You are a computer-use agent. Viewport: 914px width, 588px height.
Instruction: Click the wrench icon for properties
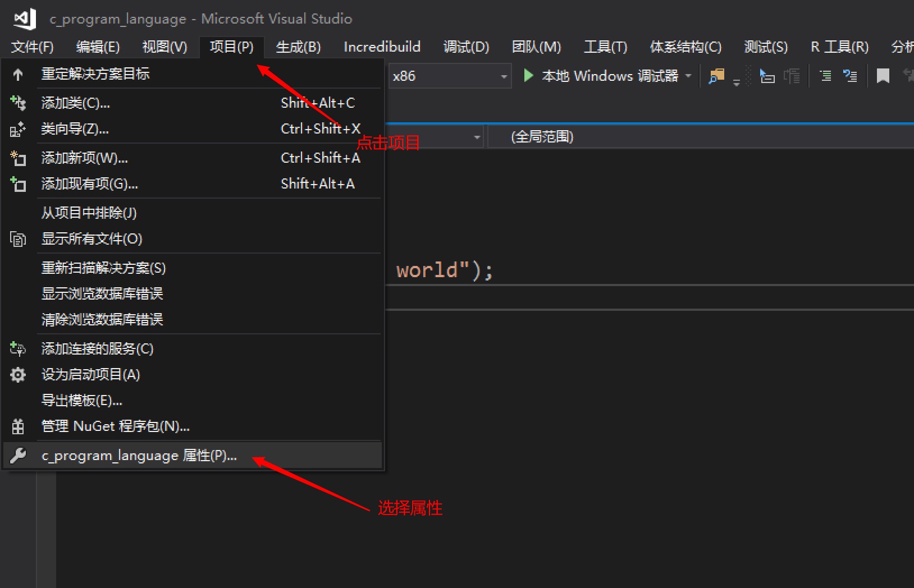pyautogui.click(x=18, y=456)
